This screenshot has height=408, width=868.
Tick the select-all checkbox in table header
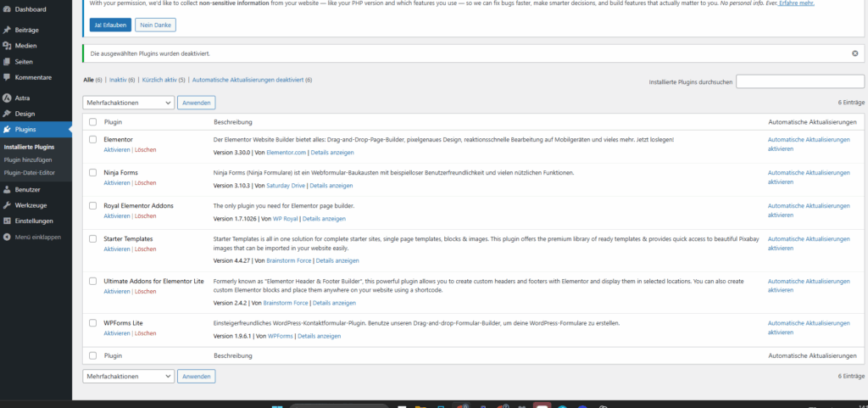[x=93, y=122]
